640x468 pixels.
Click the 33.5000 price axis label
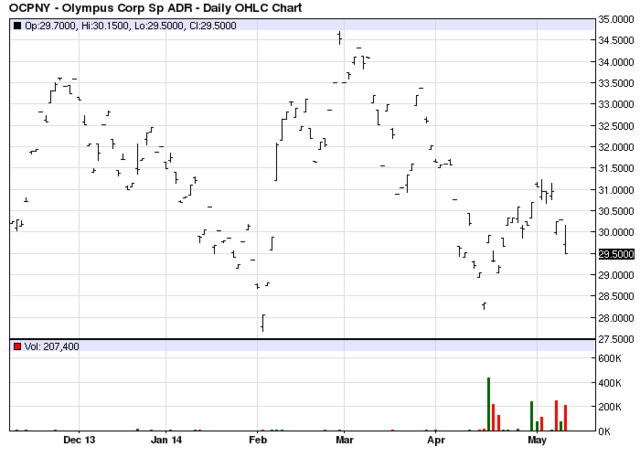click(616, 83)
